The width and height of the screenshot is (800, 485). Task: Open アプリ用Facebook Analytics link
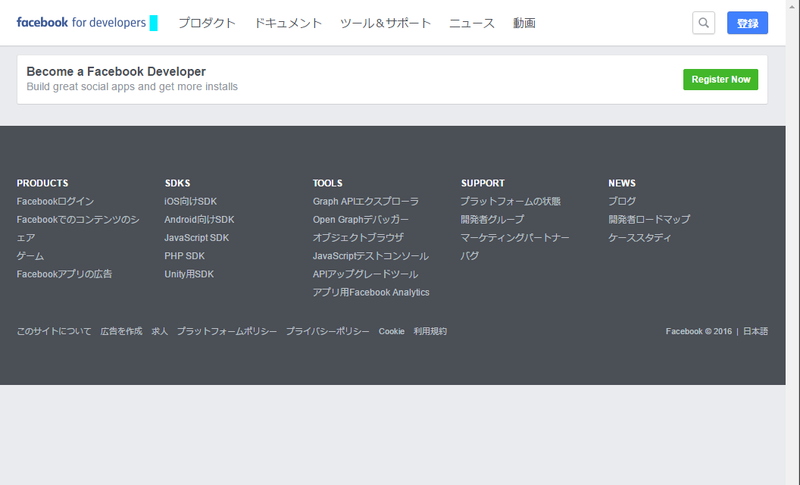click(x=371, y=293)
